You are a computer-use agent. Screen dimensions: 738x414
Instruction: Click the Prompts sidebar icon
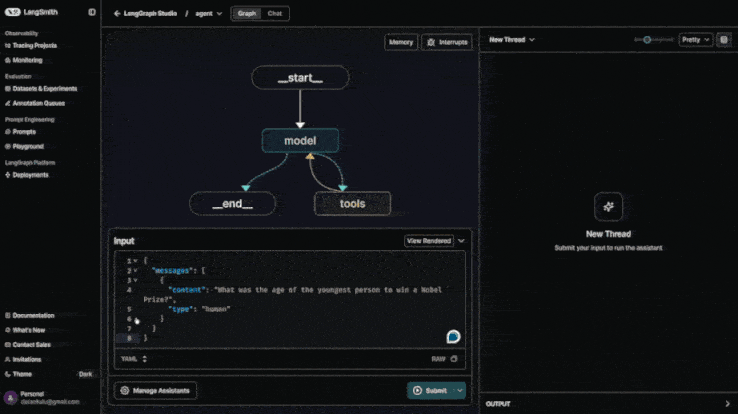(x=8, y=132)
